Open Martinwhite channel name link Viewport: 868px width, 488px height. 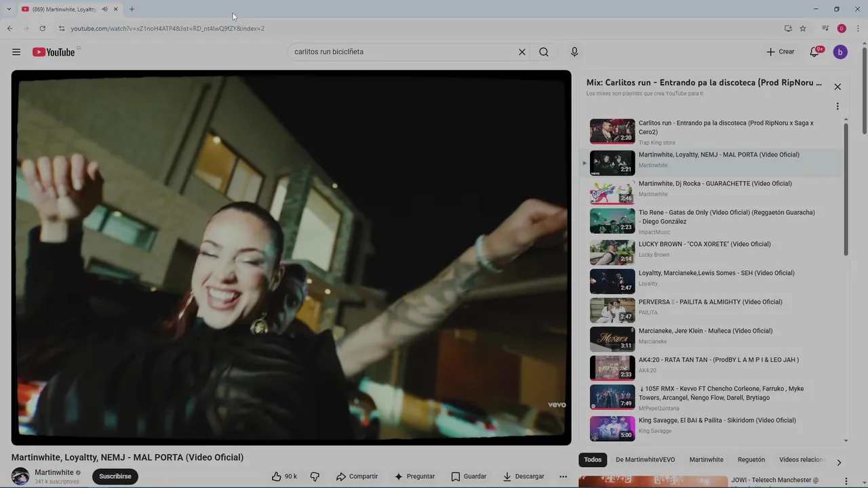(54, 472)
